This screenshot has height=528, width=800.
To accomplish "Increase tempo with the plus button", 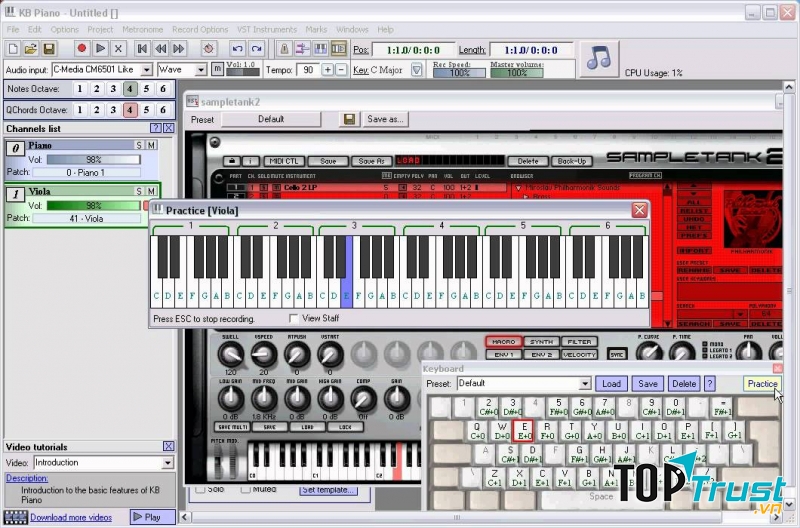I will pyautogui.click(x=328, y=70).
